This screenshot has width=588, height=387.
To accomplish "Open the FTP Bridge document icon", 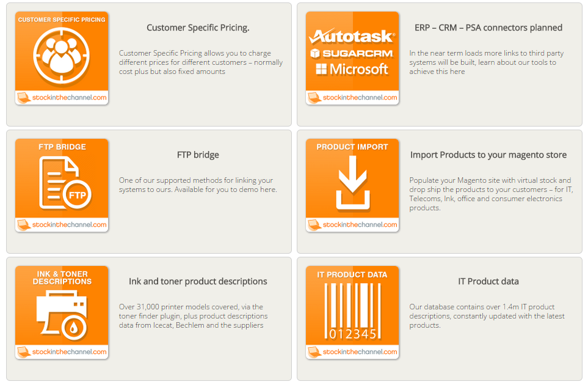I will 65,183.
